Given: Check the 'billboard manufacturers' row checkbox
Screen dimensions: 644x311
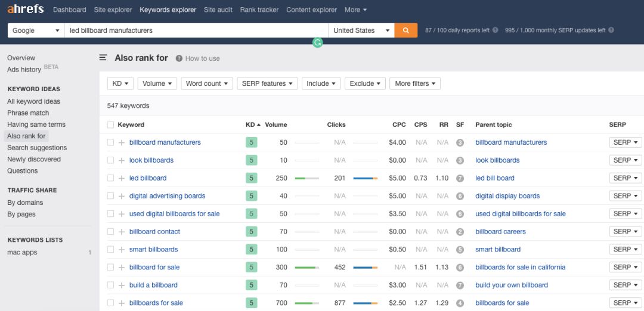Looking at the screenshot, I should point(110,142).
